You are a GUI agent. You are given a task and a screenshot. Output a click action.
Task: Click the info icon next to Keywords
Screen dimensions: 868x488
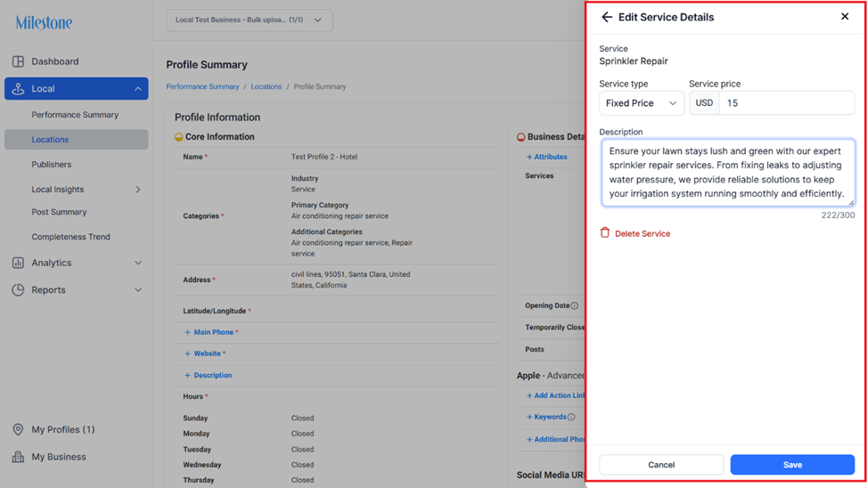point(571,417)
